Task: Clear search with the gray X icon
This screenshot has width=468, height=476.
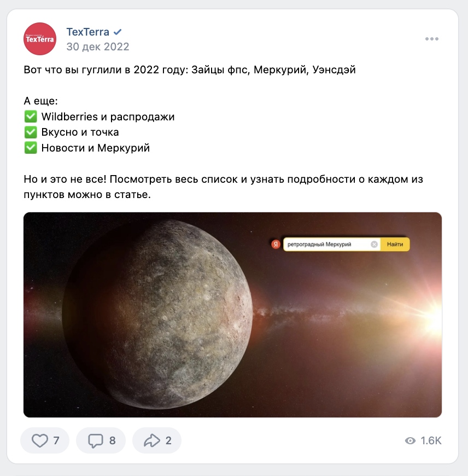Action: click(375, 245)
